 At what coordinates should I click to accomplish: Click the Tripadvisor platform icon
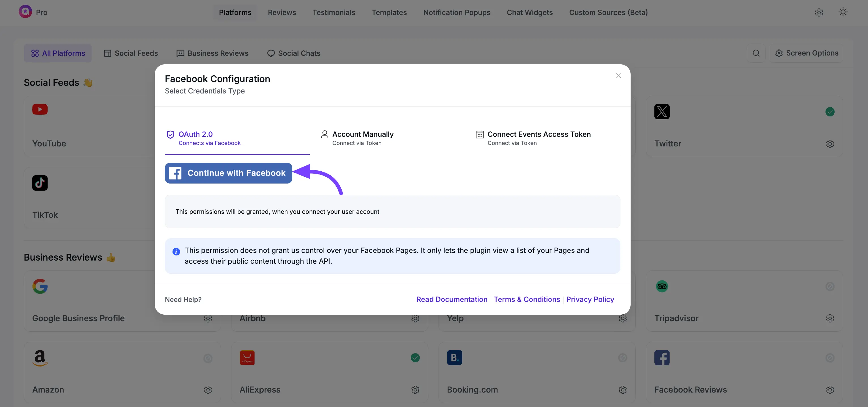tap(661, 286)
